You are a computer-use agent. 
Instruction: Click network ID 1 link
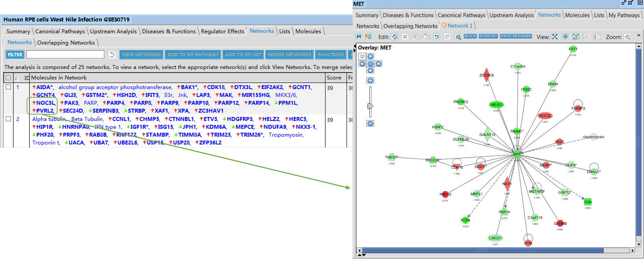(x=18, y=87)
